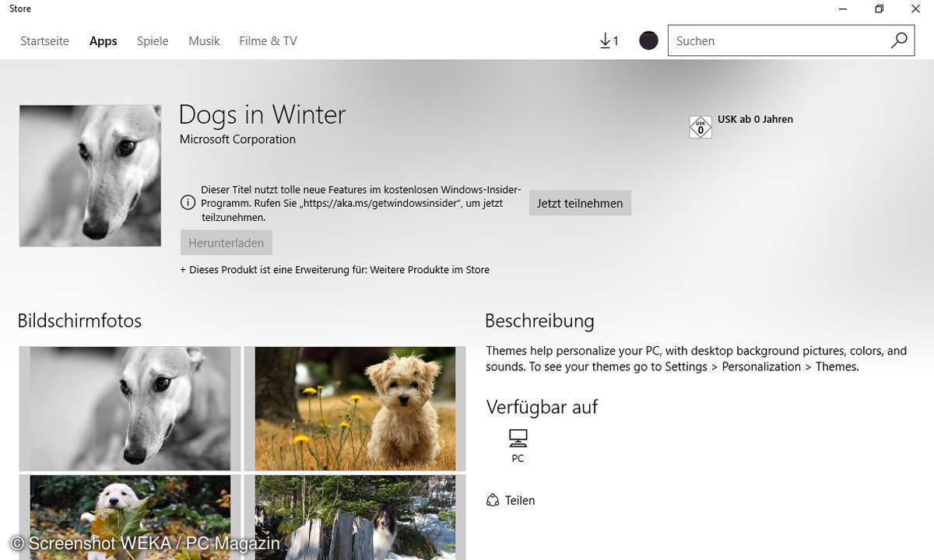
Task: Open the Teilen link
Action: pos(520,500)
